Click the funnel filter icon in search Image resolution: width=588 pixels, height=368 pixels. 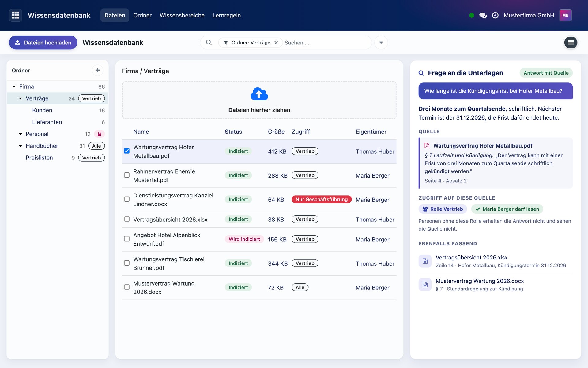point(226,43)
